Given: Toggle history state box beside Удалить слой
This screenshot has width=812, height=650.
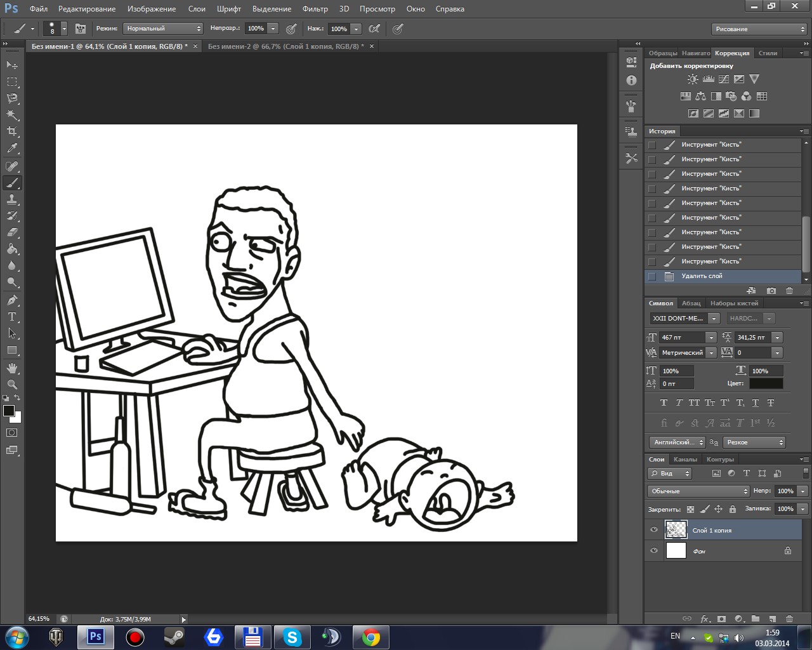Looking at the screenshot, I should click(x=652, y=276).
